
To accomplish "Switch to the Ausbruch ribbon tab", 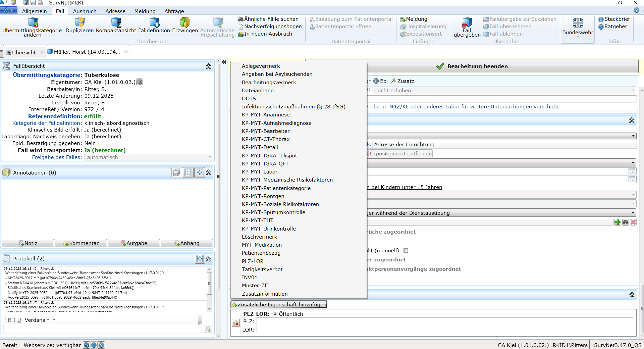I will [85, 11].
